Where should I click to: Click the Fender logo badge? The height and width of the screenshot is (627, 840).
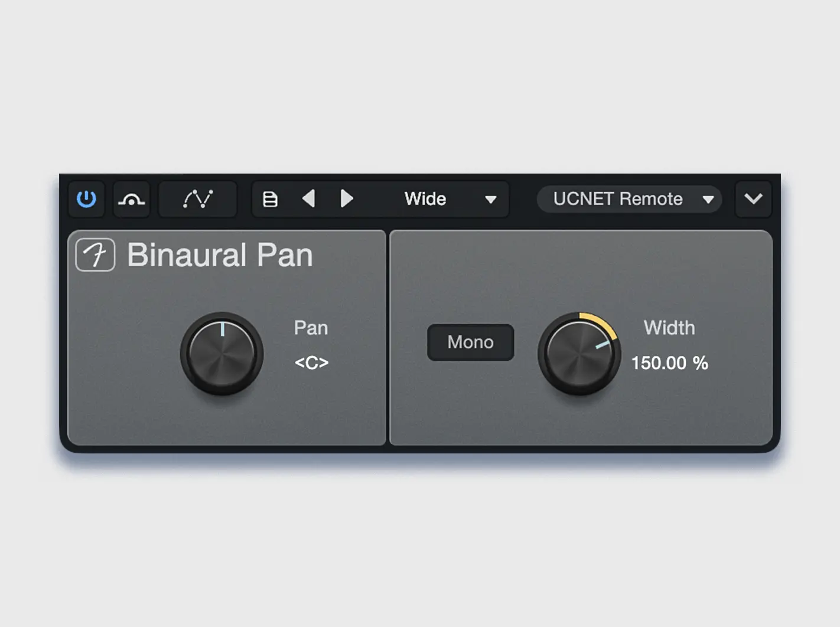pyautogui.click(x=95, y=254)
